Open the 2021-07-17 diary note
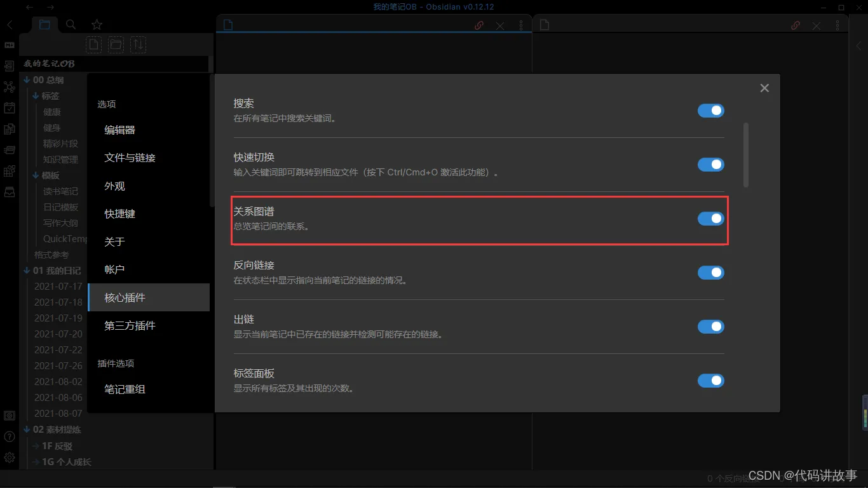 point(58,287)
